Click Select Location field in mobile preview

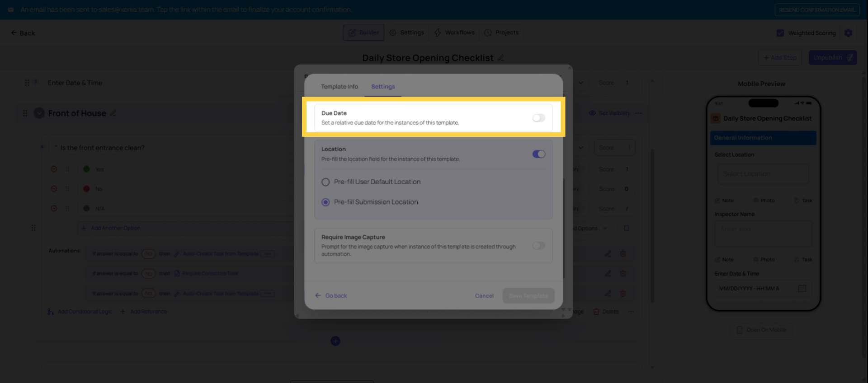(763, 174)
